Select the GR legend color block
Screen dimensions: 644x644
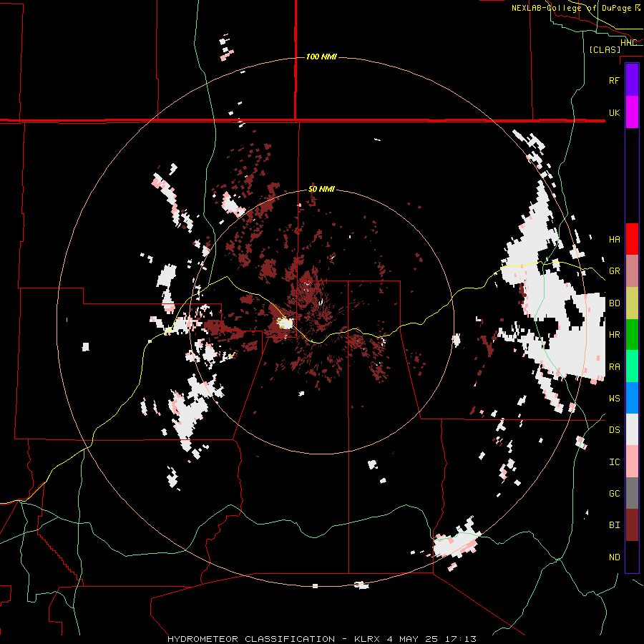coord(632,271)
